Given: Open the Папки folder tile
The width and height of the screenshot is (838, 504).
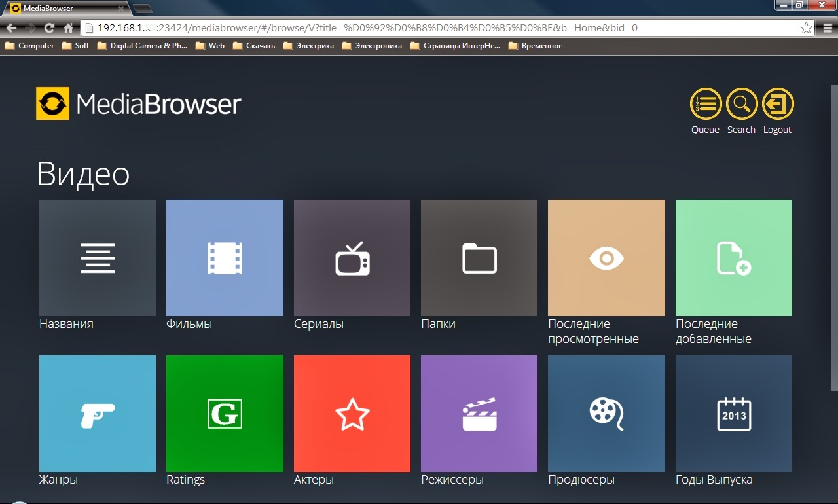Looking at the screenshot, I should (x=479, y=258).
